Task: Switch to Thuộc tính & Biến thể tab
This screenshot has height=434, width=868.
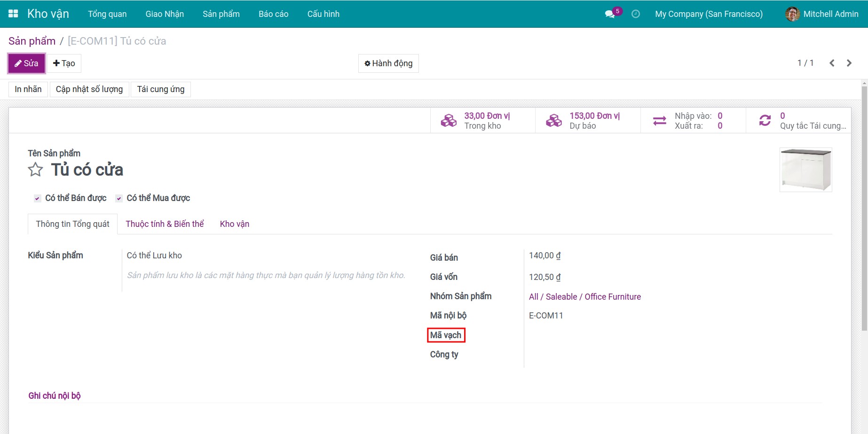Action: tap(165, 224)
